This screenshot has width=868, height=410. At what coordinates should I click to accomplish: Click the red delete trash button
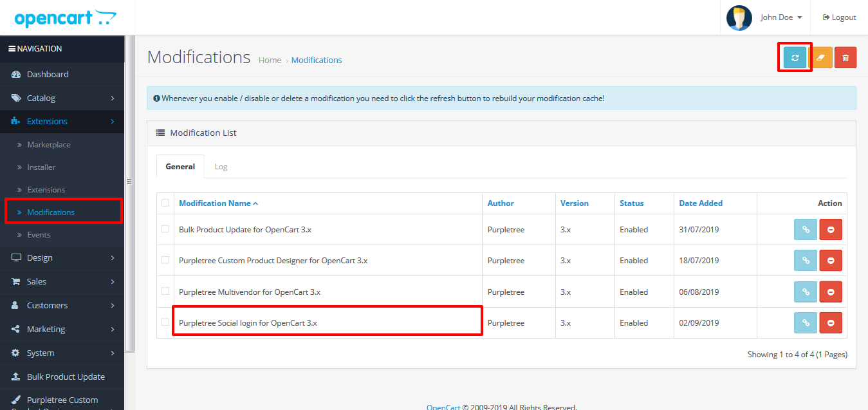click(845, 57)
